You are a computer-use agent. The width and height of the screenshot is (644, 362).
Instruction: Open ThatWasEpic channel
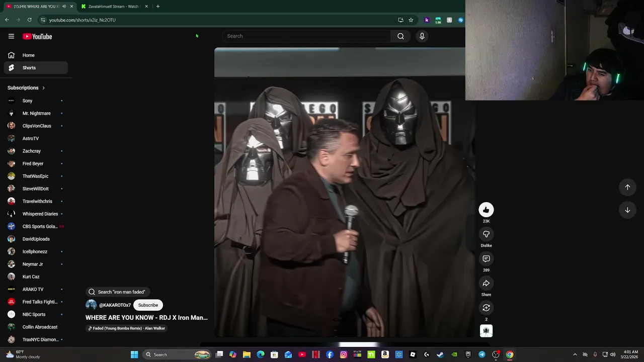click(36, 176)
